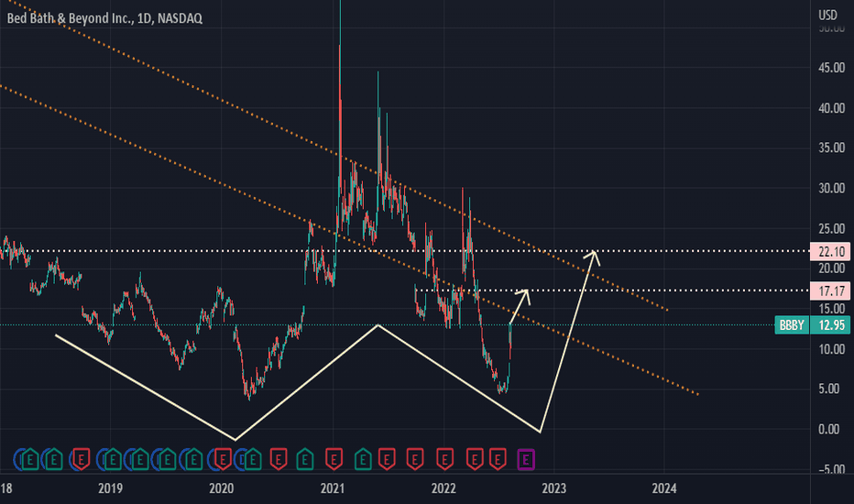The height and width of the screenshot is (504, 854).
Task: Click the 2024 label on time axis
Action: click(x=664, y=488)
